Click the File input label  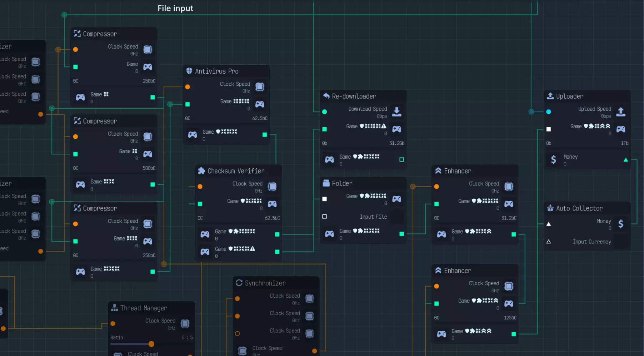(175, 8)
